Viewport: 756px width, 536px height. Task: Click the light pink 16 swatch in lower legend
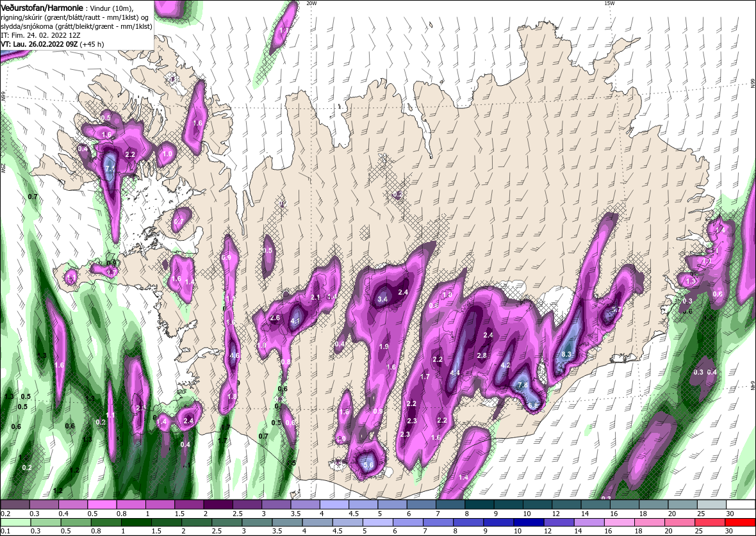pos(619,523)
